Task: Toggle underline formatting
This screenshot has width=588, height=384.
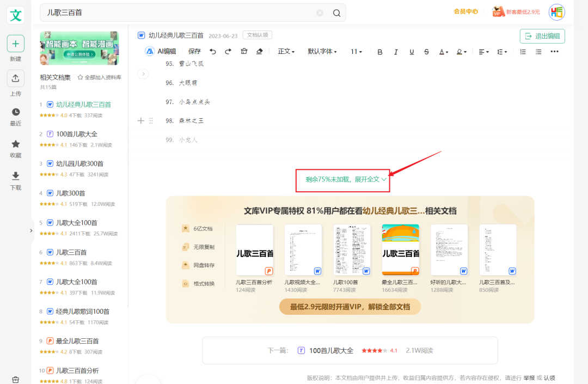Action: coord(412,52)
